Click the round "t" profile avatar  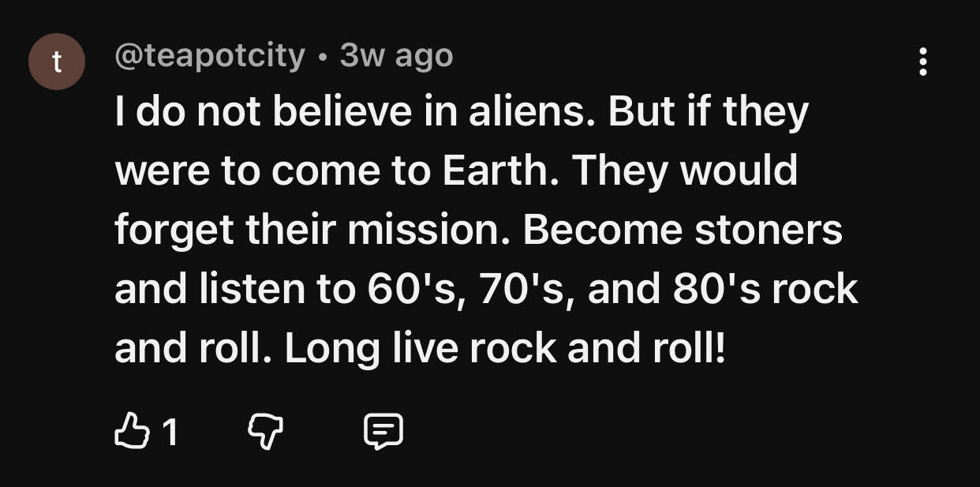click(x=56, y=62)
